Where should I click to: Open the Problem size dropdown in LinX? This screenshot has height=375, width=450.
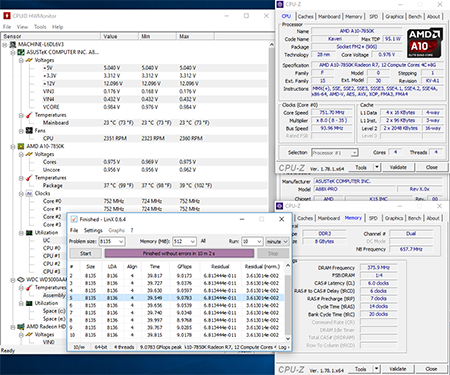point(121,241)
